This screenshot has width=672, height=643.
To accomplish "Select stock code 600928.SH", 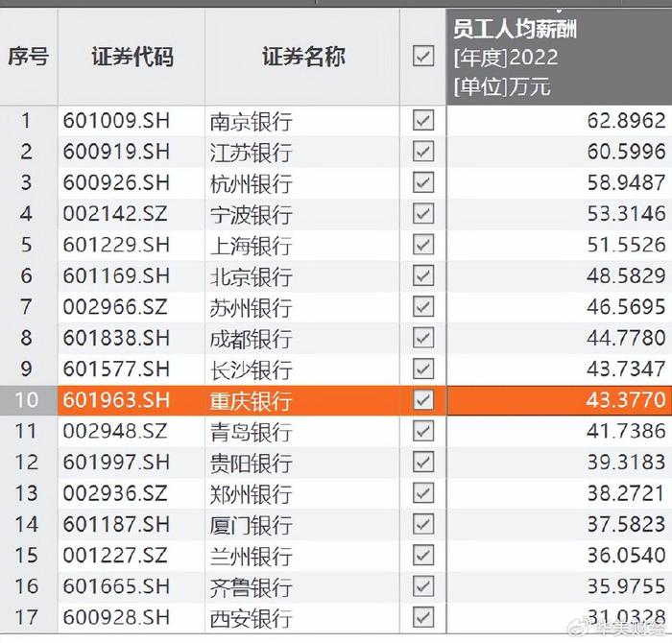I will point(116,617).
